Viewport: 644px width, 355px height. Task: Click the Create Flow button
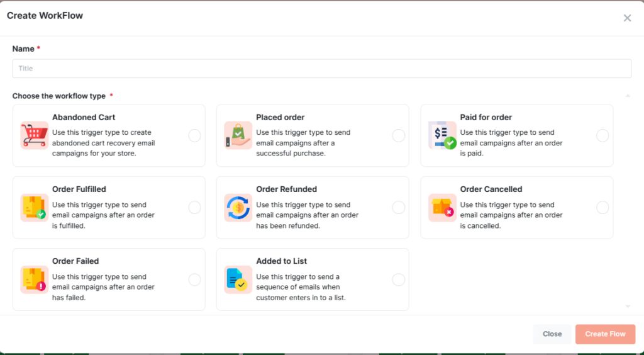coord(606,334)
